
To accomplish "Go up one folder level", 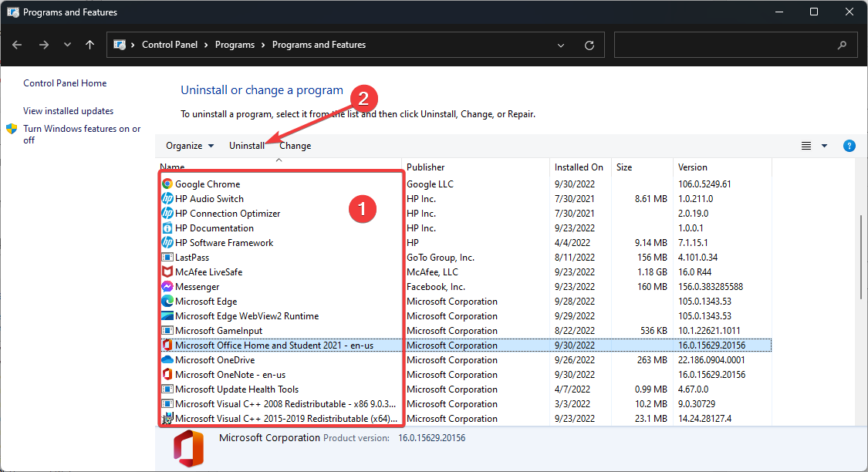I will click(x=90, y=45).
